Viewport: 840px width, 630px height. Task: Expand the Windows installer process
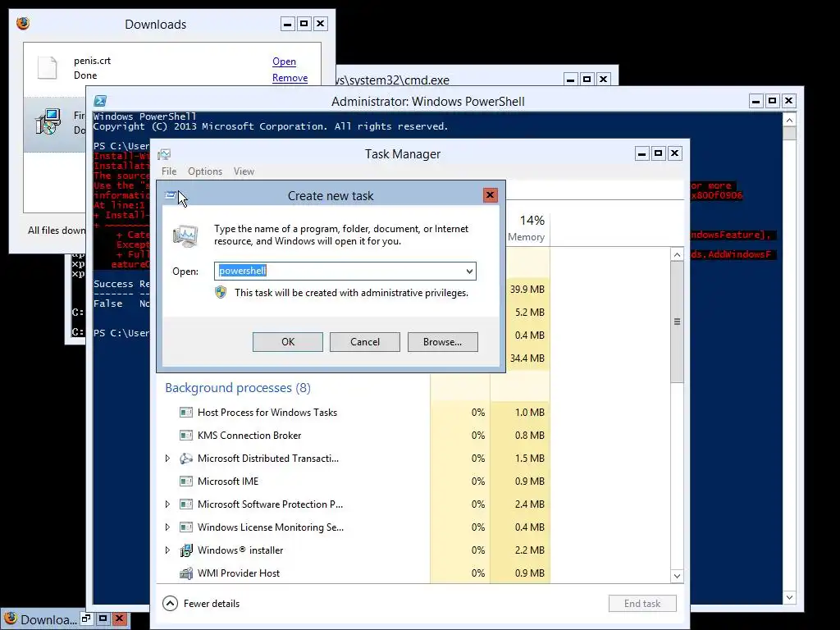[x=167, y=550]
